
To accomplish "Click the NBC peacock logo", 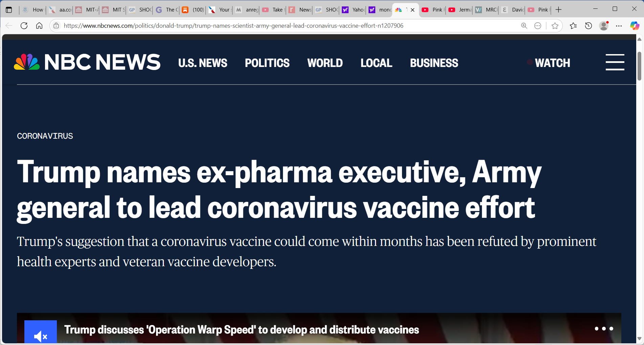I will click(x=27, y=62).
